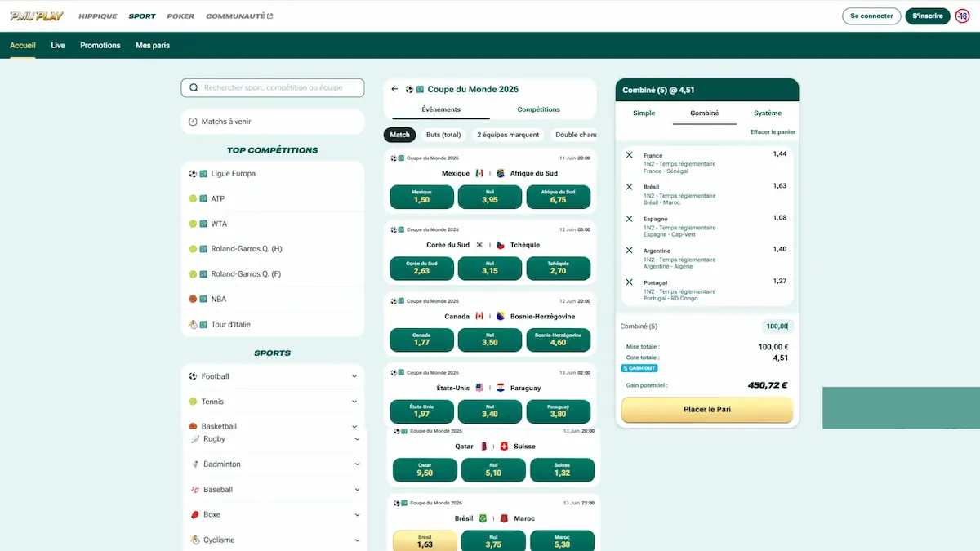This screenshot has height=551, width=980.
Task: Open the Poker section
Action: tap(180, 16)
